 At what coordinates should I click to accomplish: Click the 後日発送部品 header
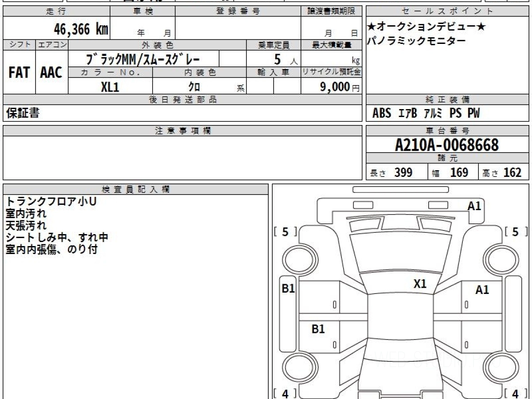(x=183, y=100)
